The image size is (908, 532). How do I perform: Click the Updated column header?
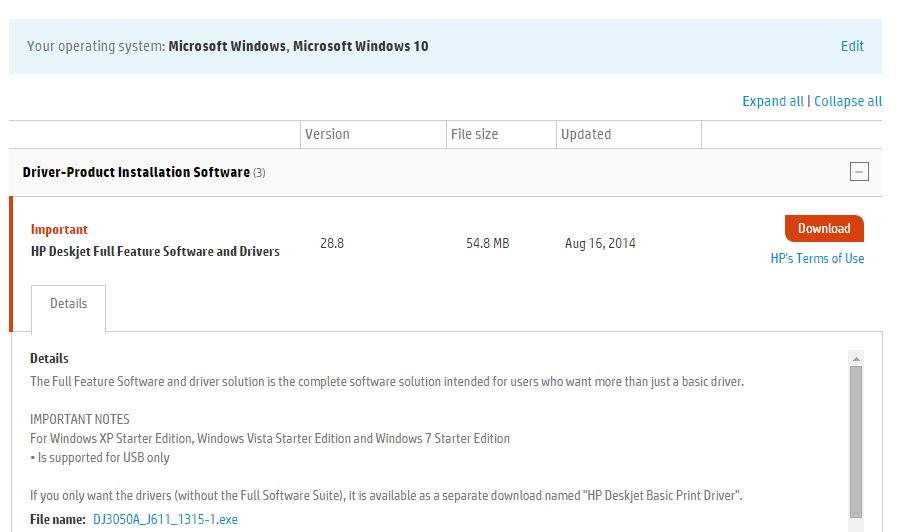pos(586,134)
